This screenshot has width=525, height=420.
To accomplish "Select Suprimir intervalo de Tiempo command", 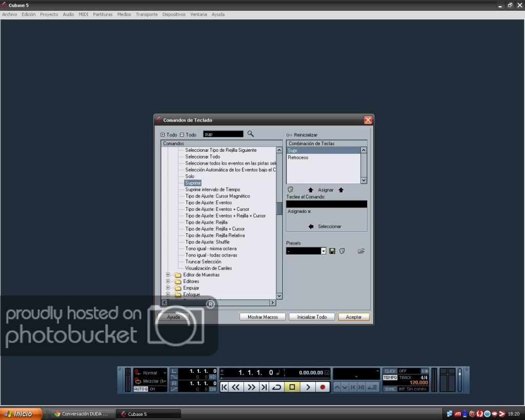I will 213,190.
